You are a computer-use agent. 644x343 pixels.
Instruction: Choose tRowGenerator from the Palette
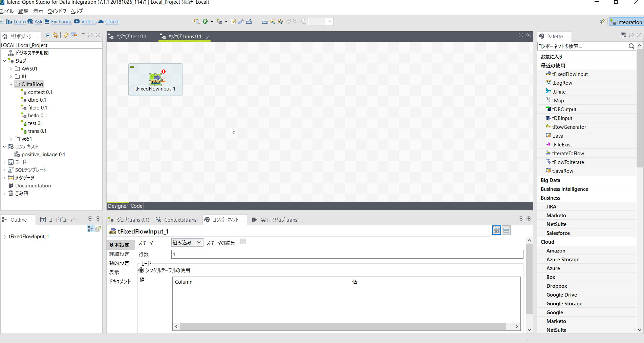[568, 127]
